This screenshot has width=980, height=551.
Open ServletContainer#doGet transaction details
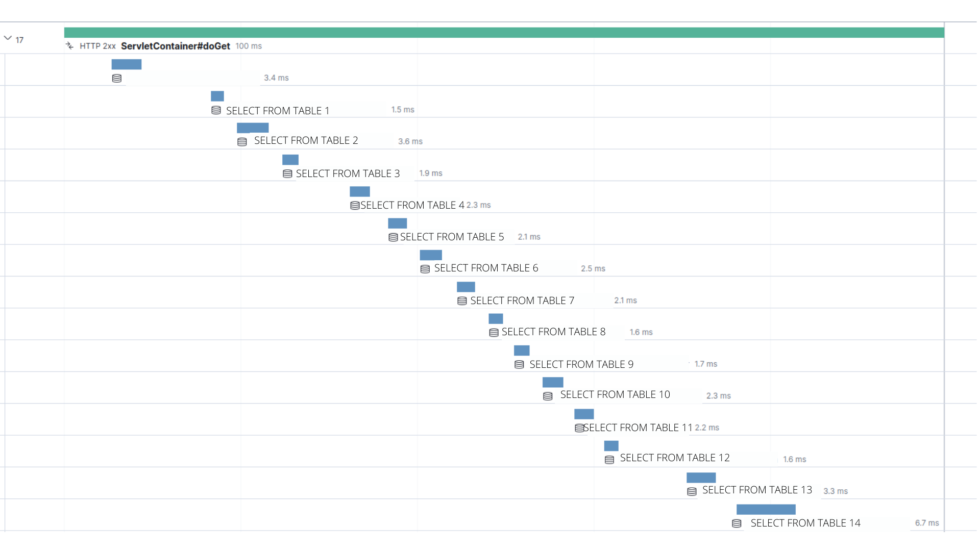(x=175, y=46)
